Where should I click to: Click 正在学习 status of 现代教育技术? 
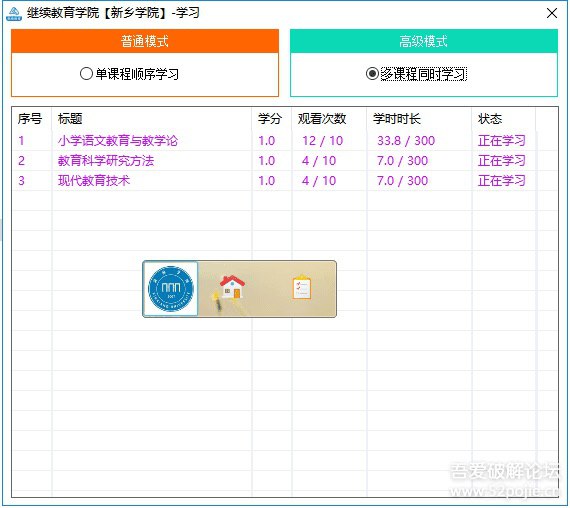click(x=502, y=181)
